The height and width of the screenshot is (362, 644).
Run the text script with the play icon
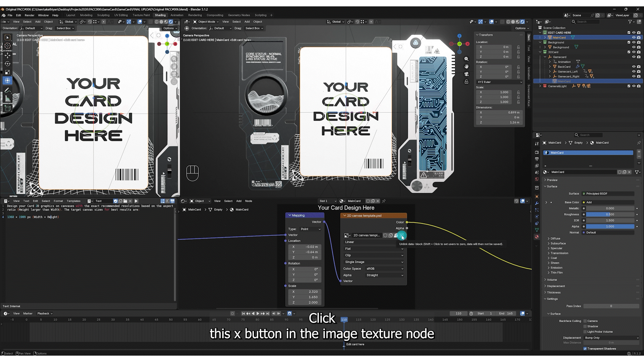point(136,201)
